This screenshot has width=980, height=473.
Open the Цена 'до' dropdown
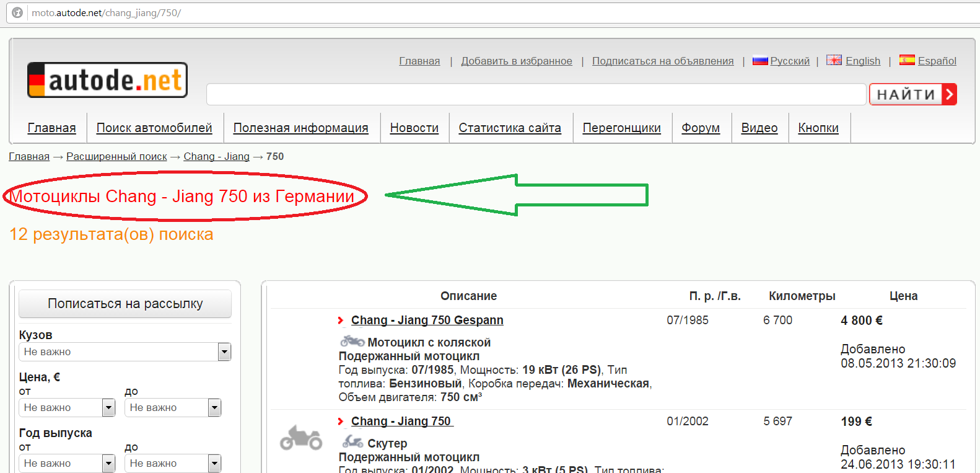[173, 407]
